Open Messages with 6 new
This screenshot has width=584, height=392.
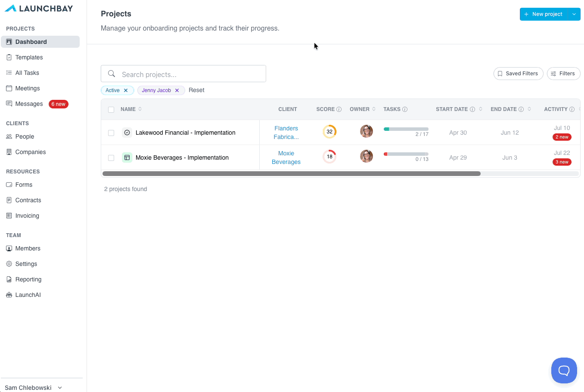coord(37,104)
